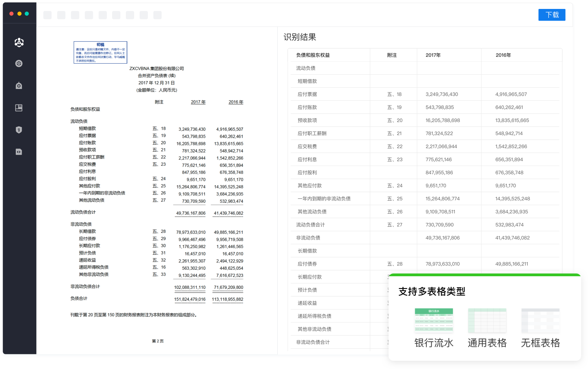Click the 五、18 note cell in results table
588x369 pixels.
pyautogui.click(x=394, y=94)
